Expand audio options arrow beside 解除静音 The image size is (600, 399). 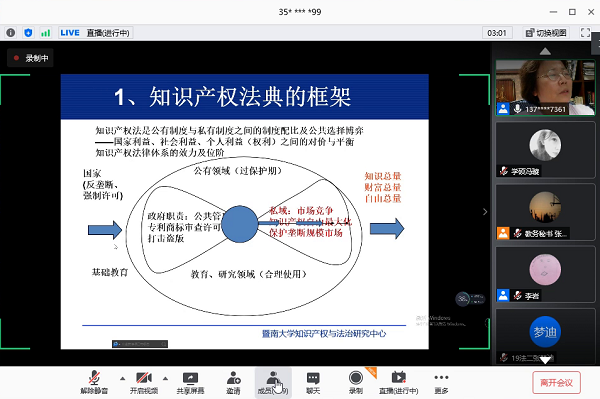pyautogui.click(x=122, y=379)
